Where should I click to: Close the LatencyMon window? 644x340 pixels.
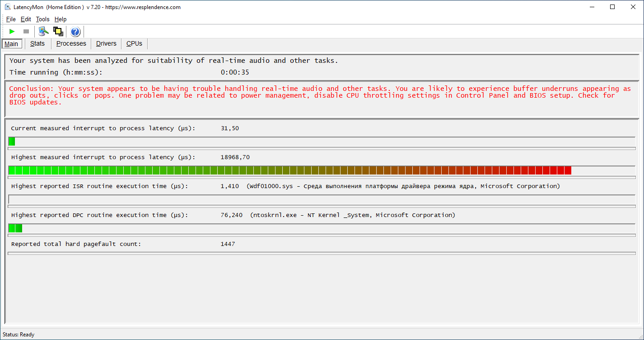tap(633, 7)
